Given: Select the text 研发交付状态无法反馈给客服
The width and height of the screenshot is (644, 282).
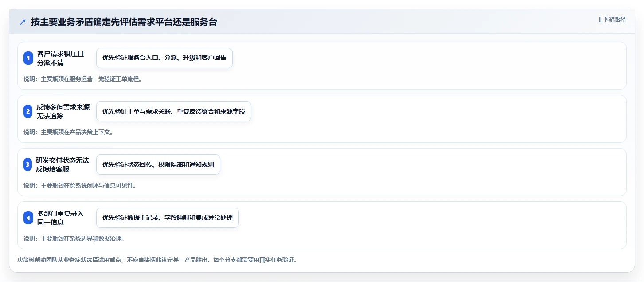Looking at the screenshot, I should (63, 164).
